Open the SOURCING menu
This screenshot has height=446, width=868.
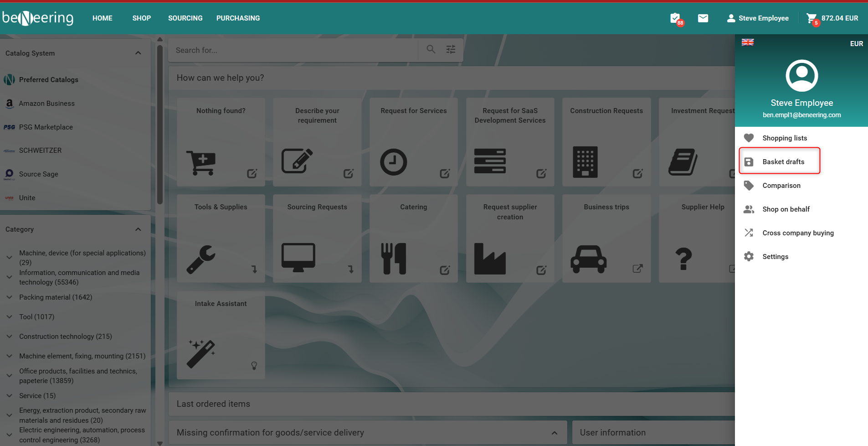(185, 18)
